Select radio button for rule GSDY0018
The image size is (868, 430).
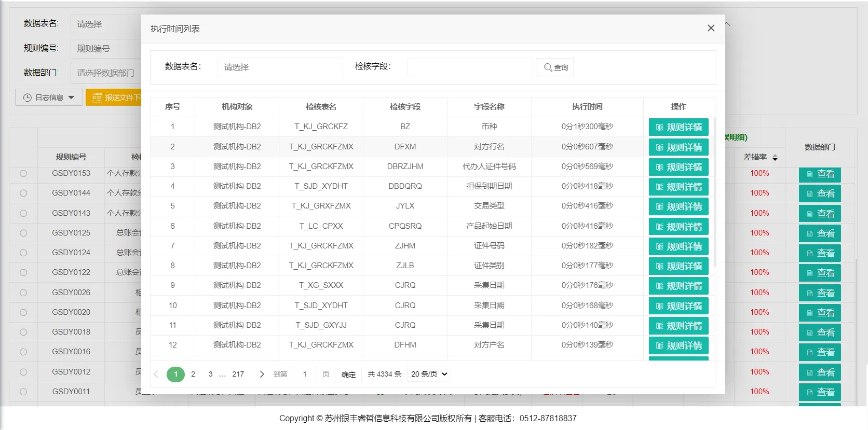click(23, 332)
